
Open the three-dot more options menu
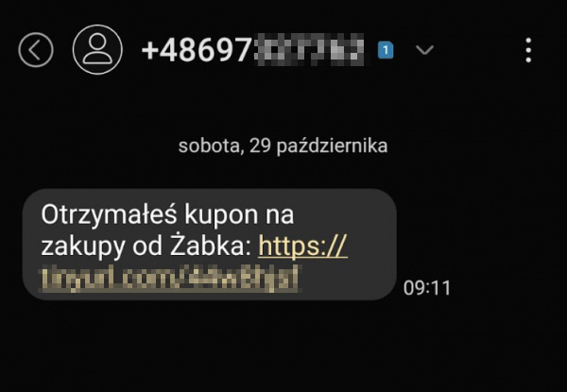[528, 50]
